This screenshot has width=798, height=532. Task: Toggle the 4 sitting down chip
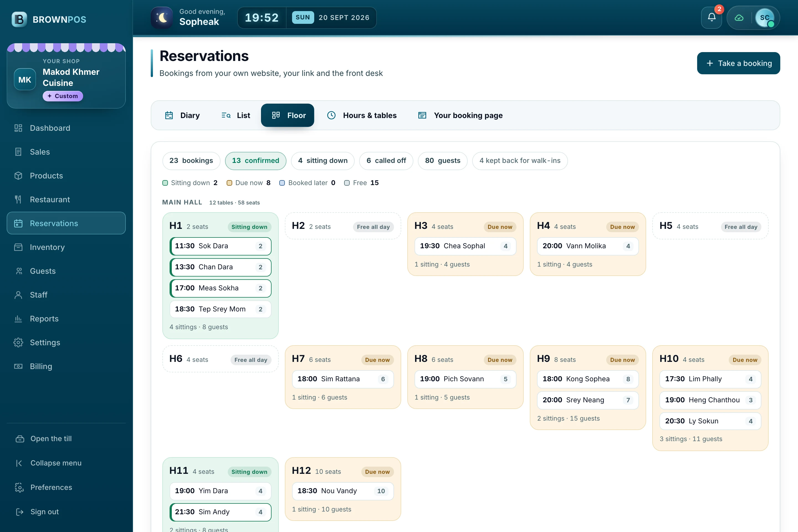coord(323,160)
